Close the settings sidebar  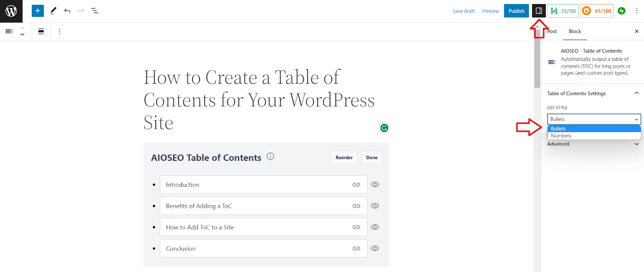tap(637, 31)
